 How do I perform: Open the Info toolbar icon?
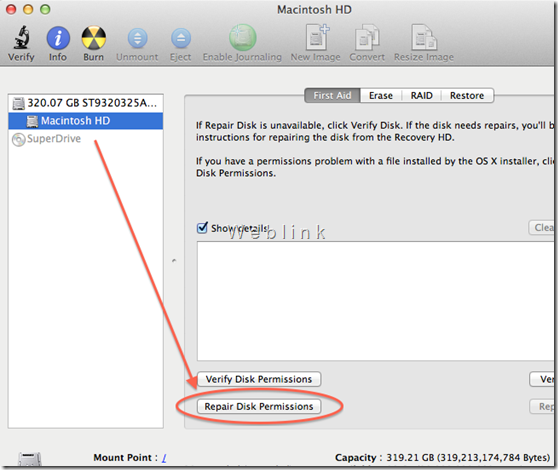pyautogui.click(x=58, y=38)
